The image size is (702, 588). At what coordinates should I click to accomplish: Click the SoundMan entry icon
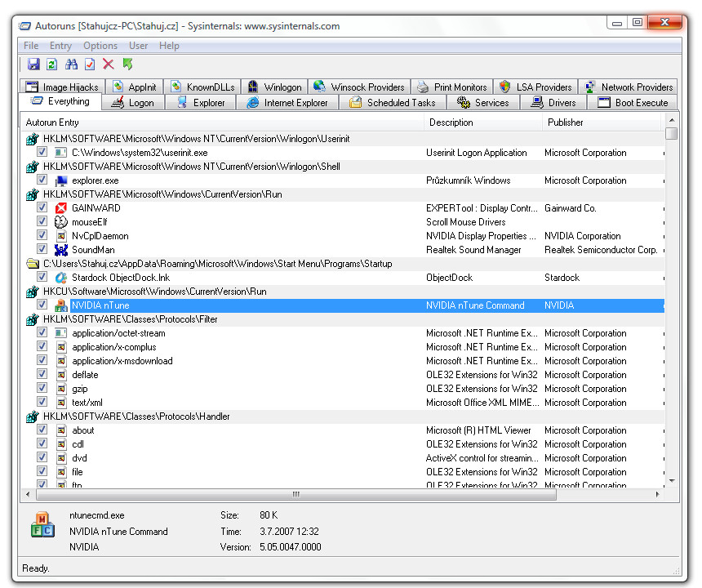point(61,250)
